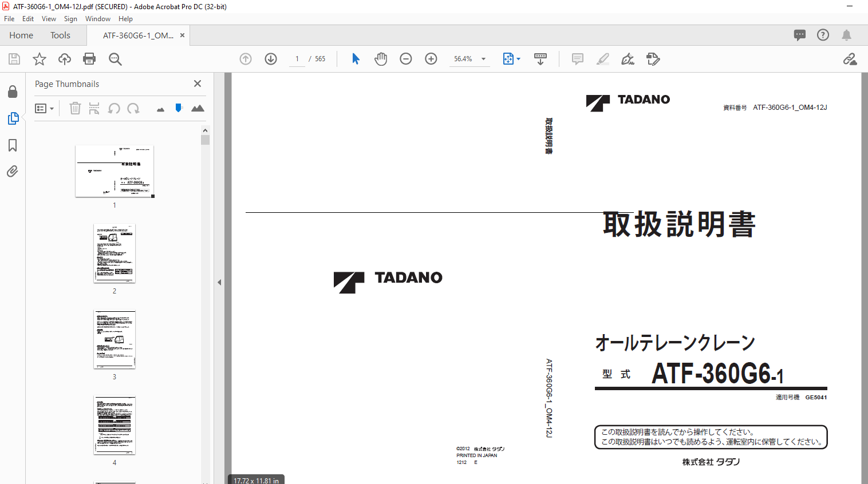Zoom out with minus button
The image size is (868, 484).
pos(406,59)
